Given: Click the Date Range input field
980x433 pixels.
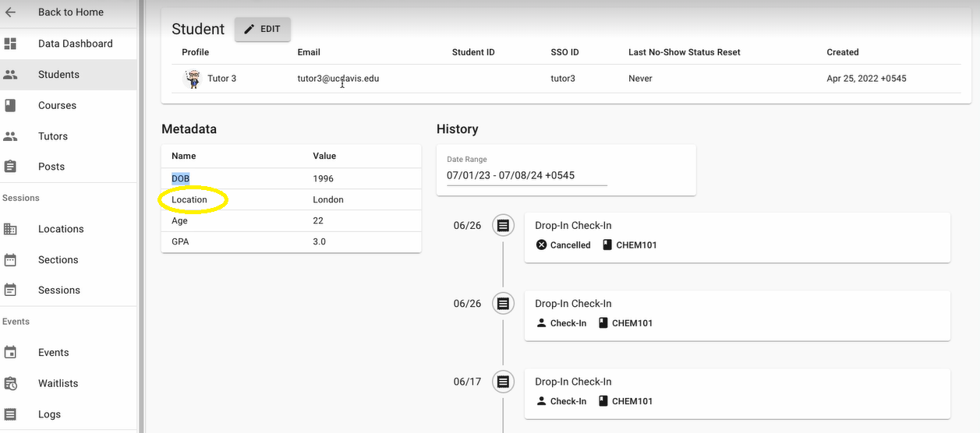Looking at the screenshot, I should tap(526, 175).
